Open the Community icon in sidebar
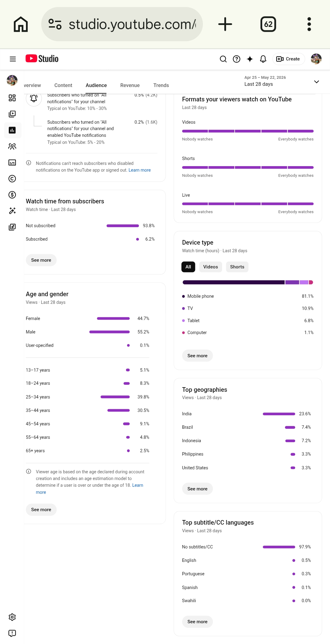The width and height of the screenshot is (330, 644). pos(12,146)
